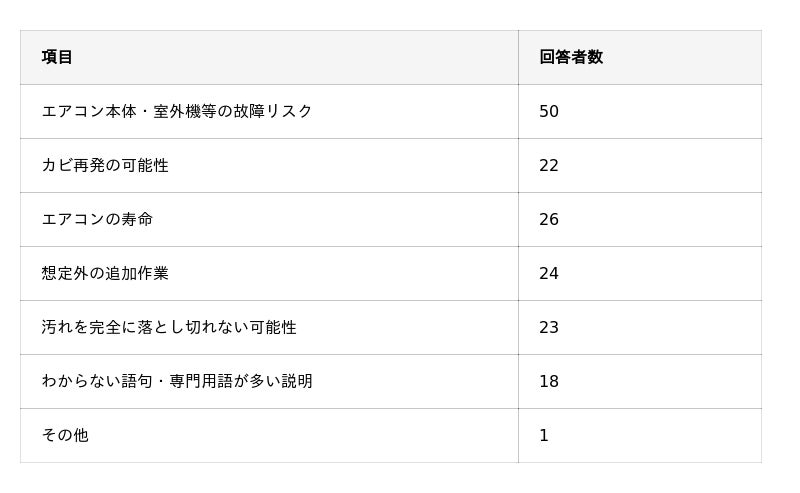Click the word 専門用語 in the table

point(200,381)
